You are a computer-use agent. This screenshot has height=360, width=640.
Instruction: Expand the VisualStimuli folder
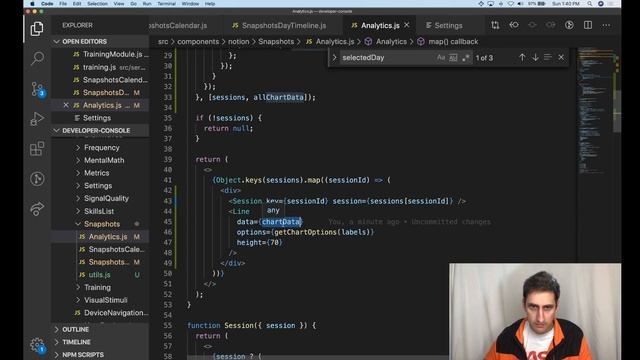tap(105, 300)
